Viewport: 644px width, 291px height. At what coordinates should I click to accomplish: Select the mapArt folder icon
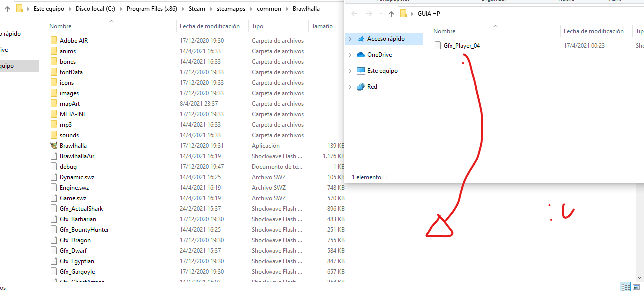54,103
